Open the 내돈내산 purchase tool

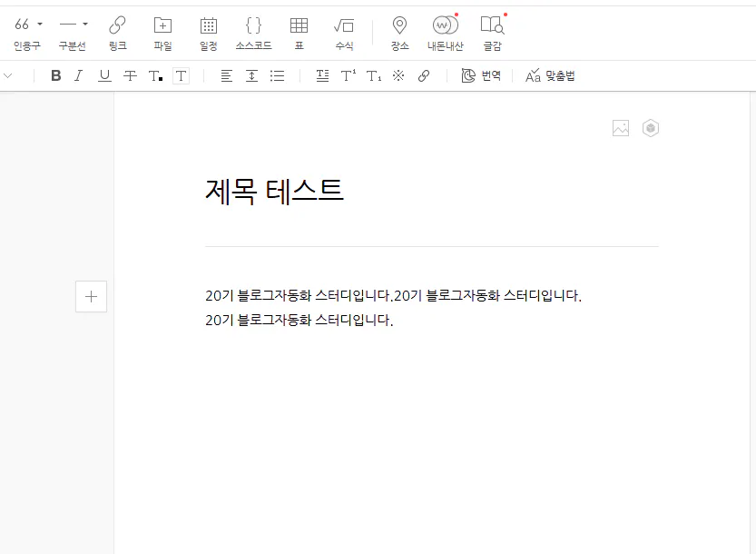(445, 33)
